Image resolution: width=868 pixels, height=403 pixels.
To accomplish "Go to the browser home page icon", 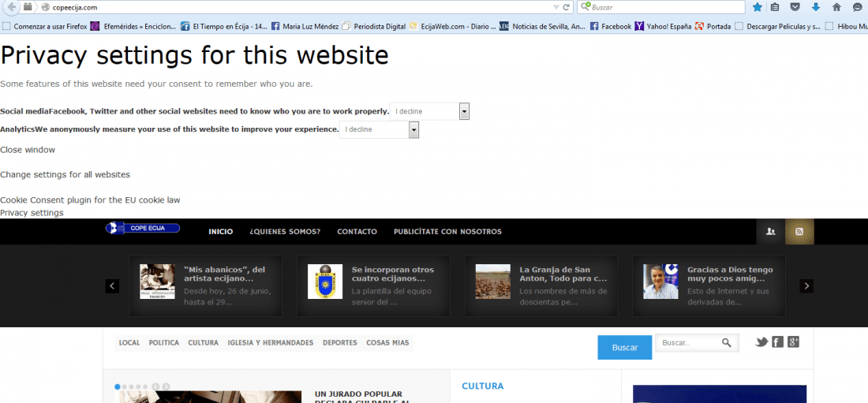I will pos(836,7).
